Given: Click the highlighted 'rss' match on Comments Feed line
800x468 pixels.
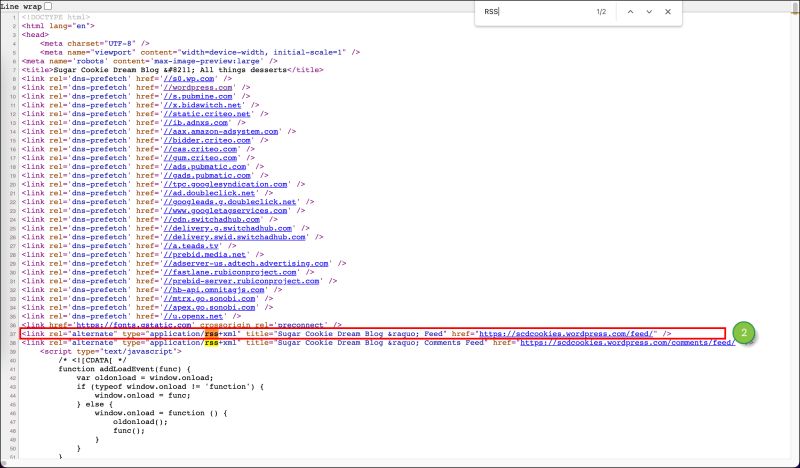Looking at the screenshot, I should tap(211, 342).
